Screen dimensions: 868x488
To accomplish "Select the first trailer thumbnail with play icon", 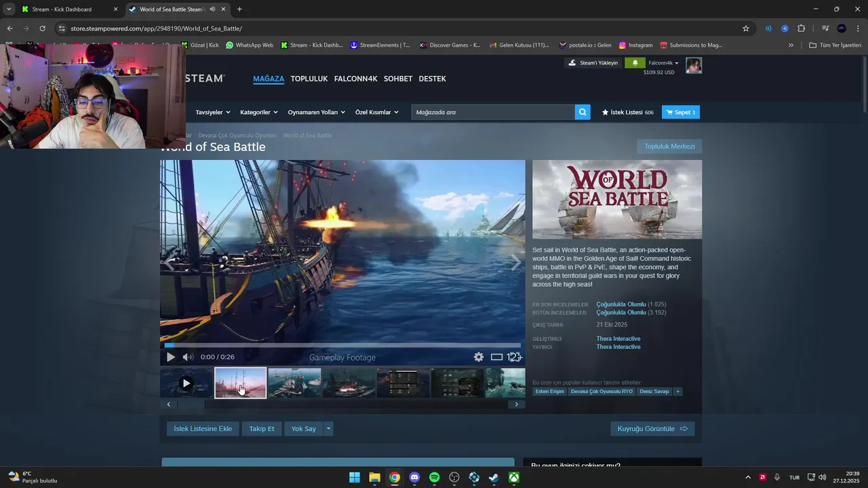I will pos(186,383).
